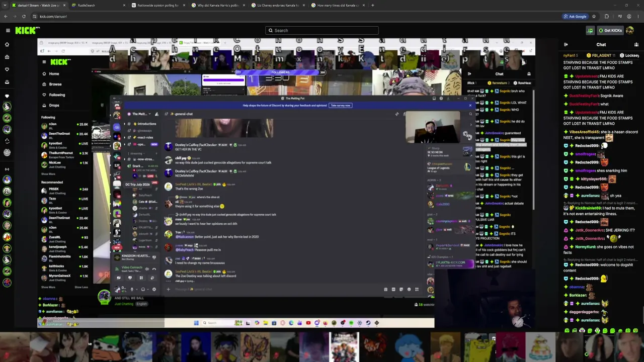This screenshot has height=362, width=644.
Task: Click the Home icon in the collapsed Kick sidebar
Action: pos(7,44)
